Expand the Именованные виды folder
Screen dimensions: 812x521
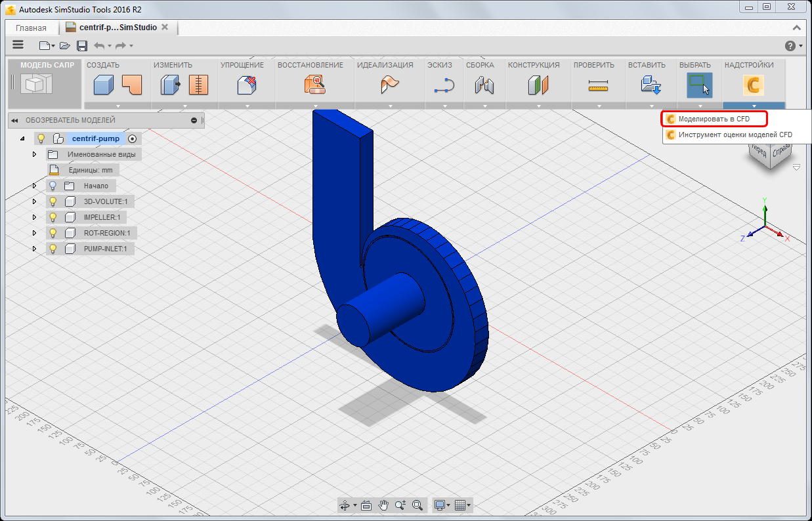click(x=34, y=154)
